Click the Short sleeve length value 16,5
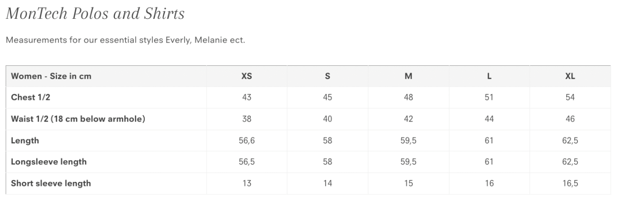This screenshot has width=644, height=220. coord(570,183)
